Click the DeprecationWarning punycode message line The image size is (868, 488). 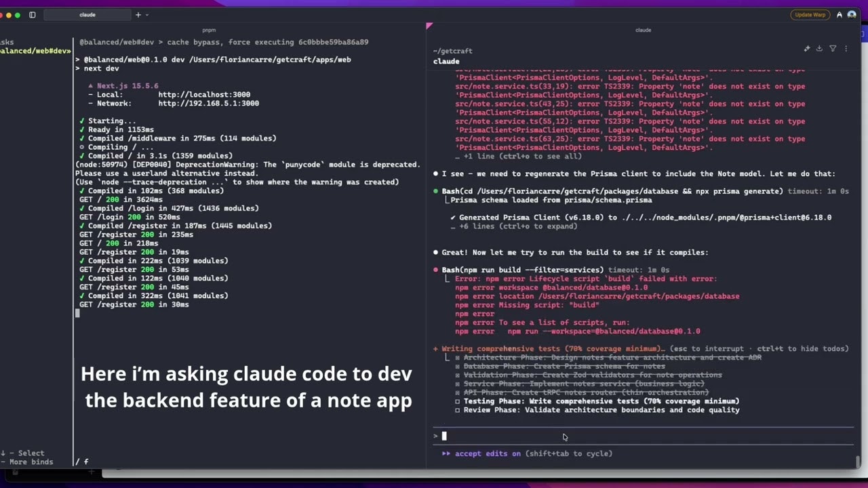tap(248, 165)
